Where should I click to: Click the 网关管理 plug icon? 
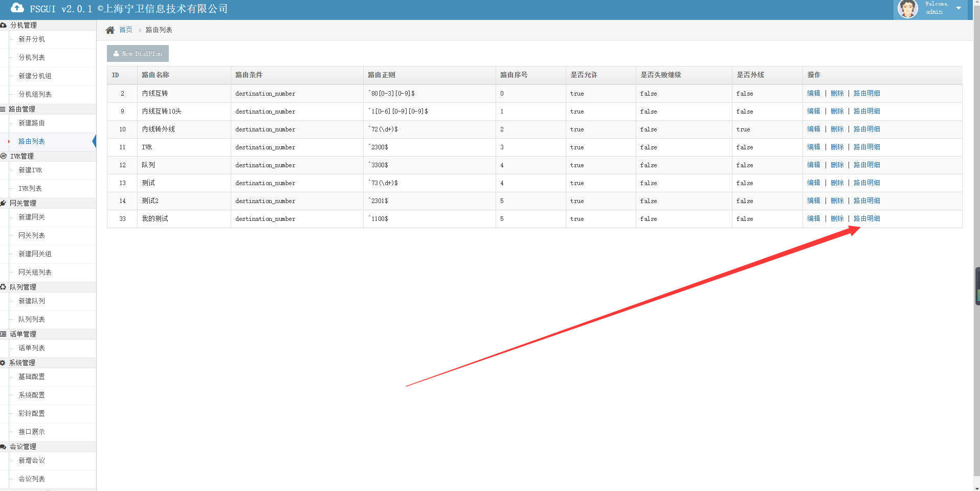click(x=4, y=203)
